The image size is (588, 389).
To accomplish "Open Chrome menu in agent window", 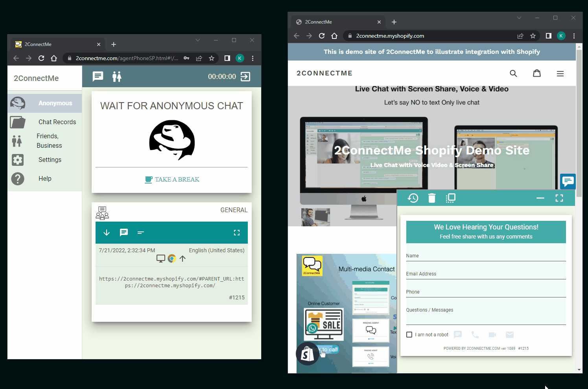I will [253, 58].
